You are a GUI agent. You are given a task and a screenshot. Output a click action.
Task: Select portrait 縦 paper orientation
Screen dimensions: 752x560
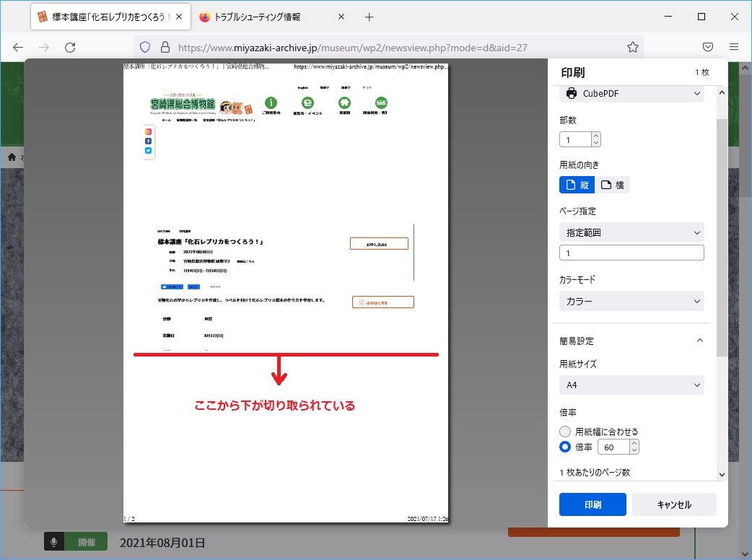pos(577,185)
